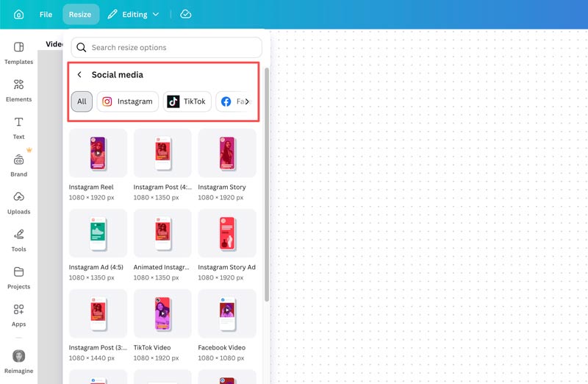Go back from Social media

pos(79,74)
